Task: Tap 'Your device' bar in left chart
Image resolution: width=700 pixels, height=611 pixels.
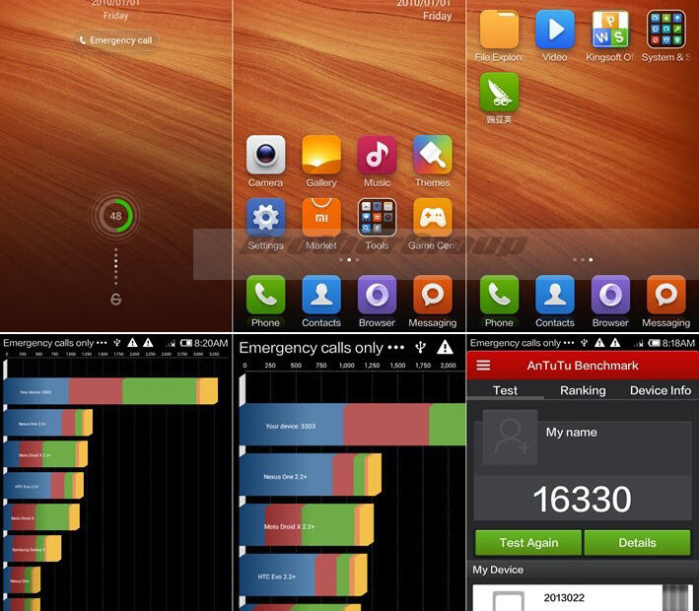Action: (x=110, y=391)
